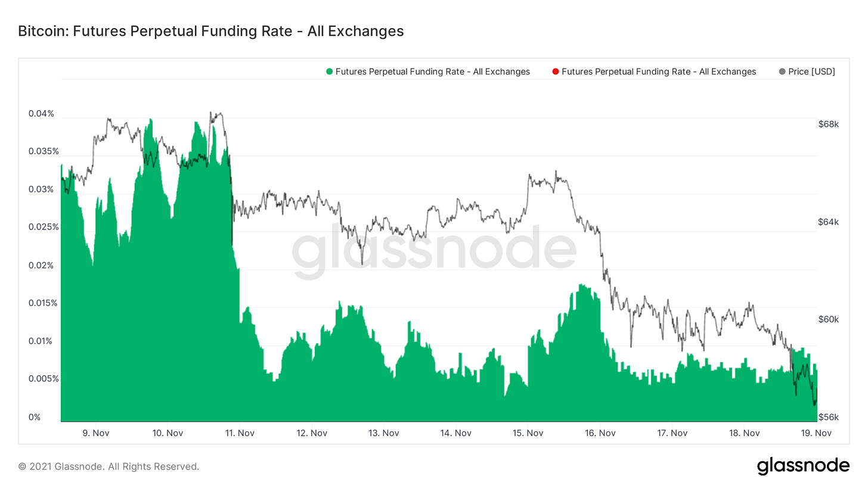This screenshot has width=868, height=488.
Task: Select the 17. Nov date label
Action: (x=671, y=433)
